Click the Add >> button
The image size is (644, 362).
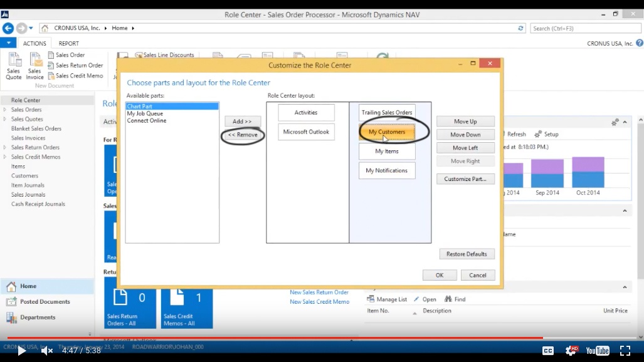tap(242, 122)
